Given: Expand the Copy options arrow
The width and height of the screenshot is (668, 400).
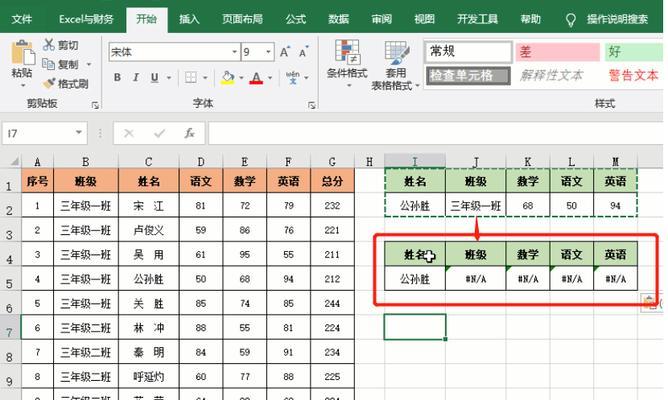Looking at the screenshot, I should tap(89, 65).
